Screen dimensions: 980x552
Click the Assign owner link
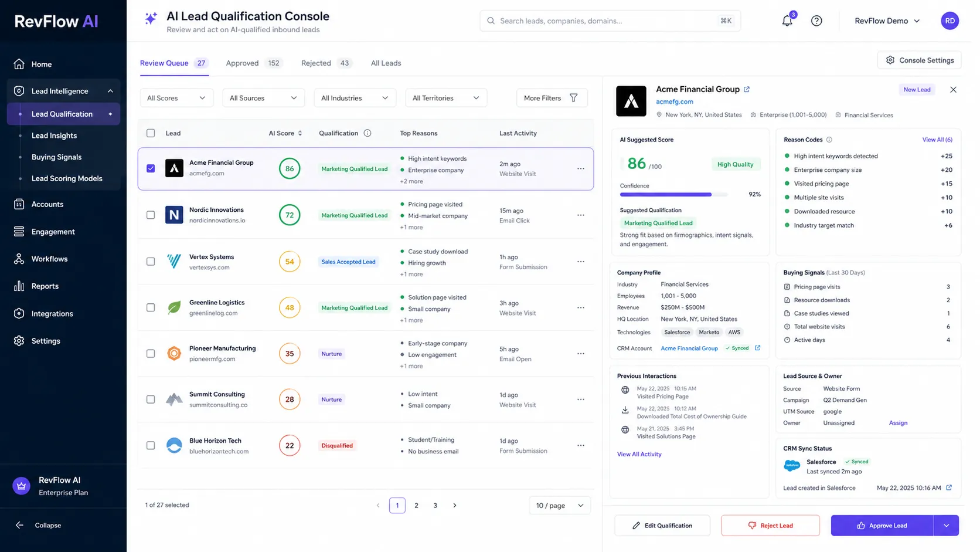[x=898, y=423]
